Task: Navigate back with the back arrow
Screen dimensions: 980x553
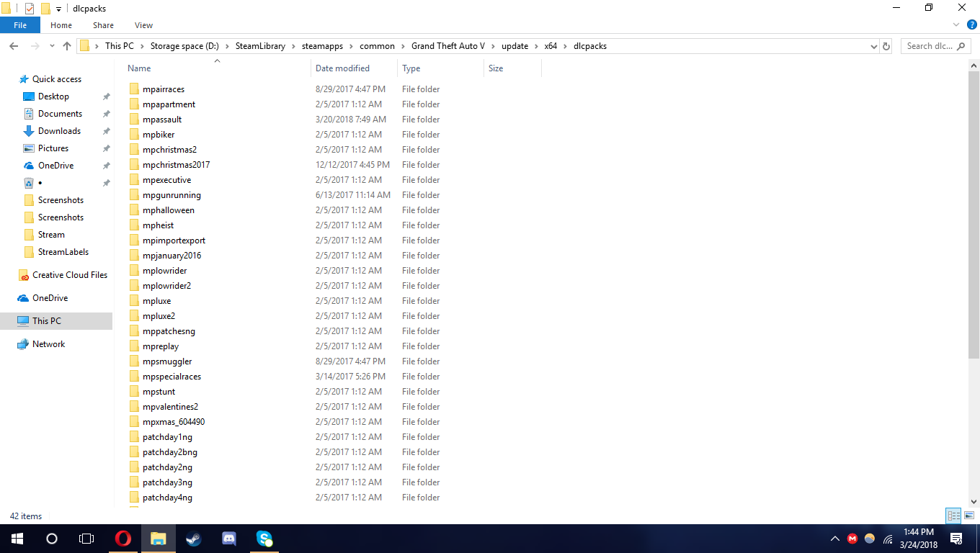Action: click(13, 46)
